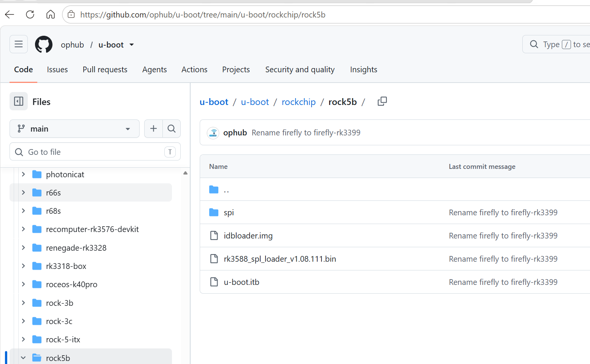Switch to the Code tab
The image size is (590, 364).
coord(24,70)
